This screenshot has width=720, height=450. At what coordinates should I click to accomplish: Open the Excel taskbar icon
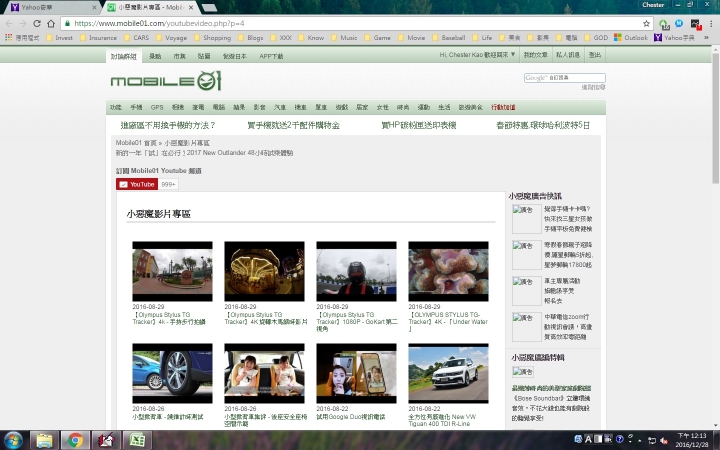[137, 440]
